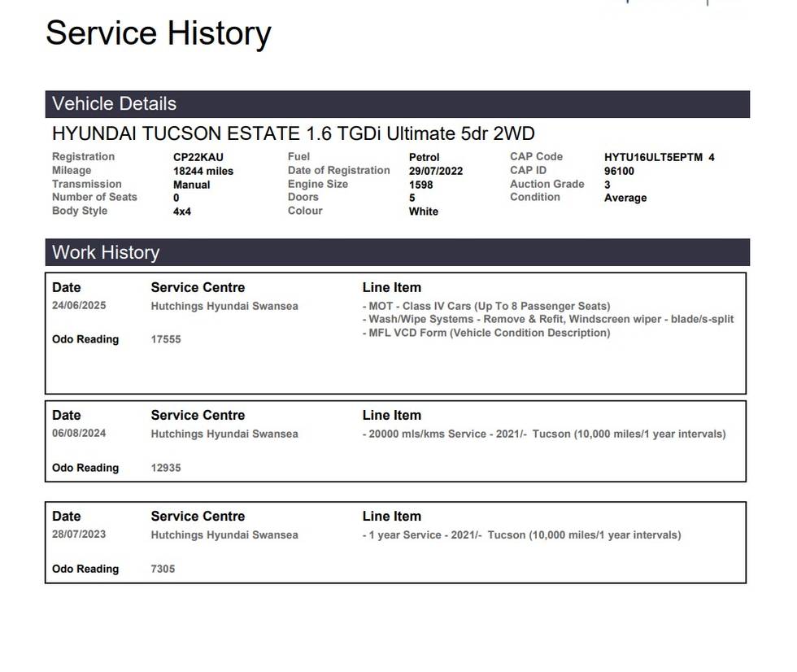This screenshot has width=797, height=672.
Task: Select the "Auction Grade" label
Action: 547,184
